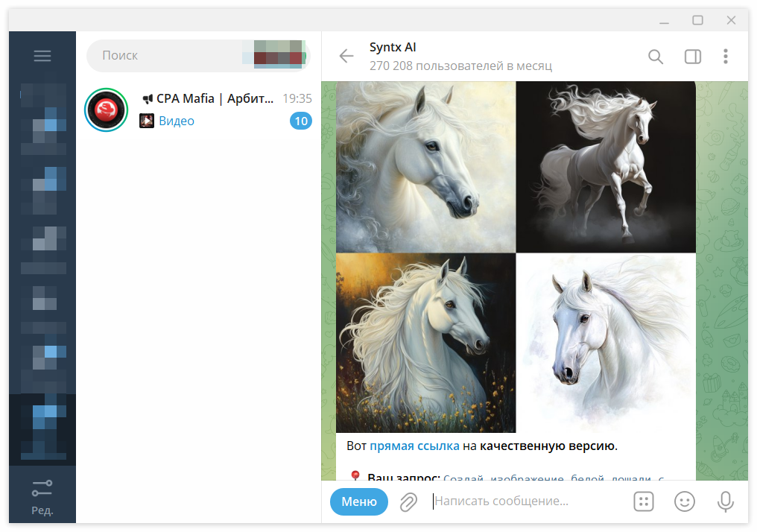The width and height of the screenshot is (757, 532).
Task: Toggle the right sidebar info panel
Action: coord(693,57)
